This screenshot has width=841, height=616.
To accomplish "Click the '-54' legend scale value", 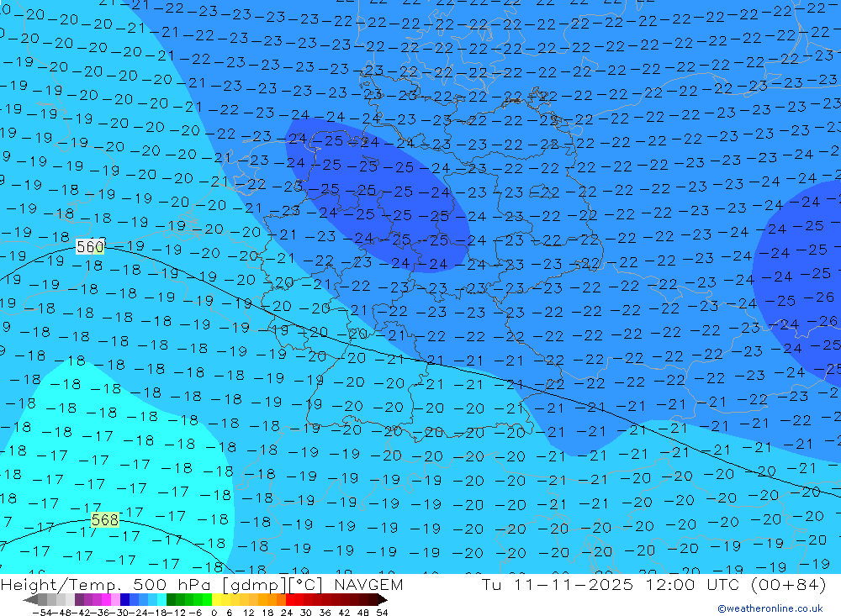I will [42, 613].
